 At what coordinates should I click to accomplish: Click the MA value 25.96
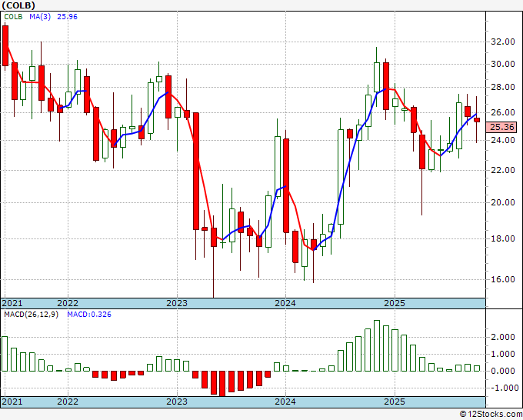[x=67, y=17]
